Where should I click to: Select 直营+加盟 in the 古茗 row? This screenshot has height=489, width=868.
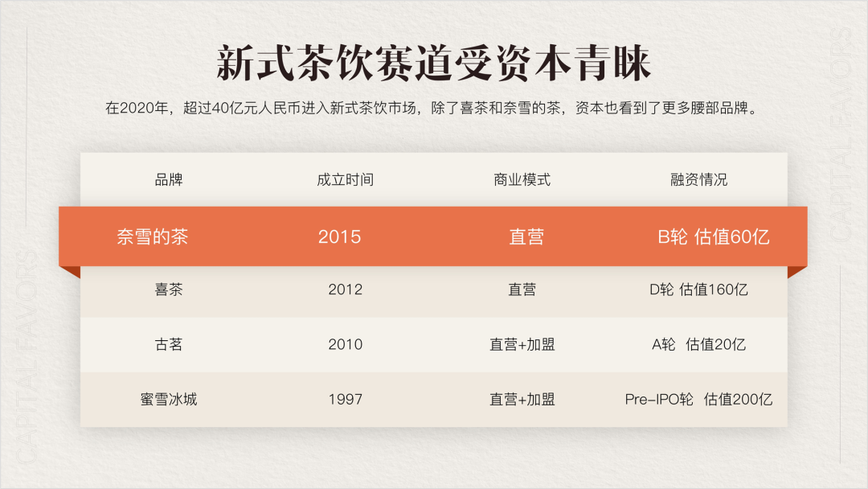click(522, 344)
